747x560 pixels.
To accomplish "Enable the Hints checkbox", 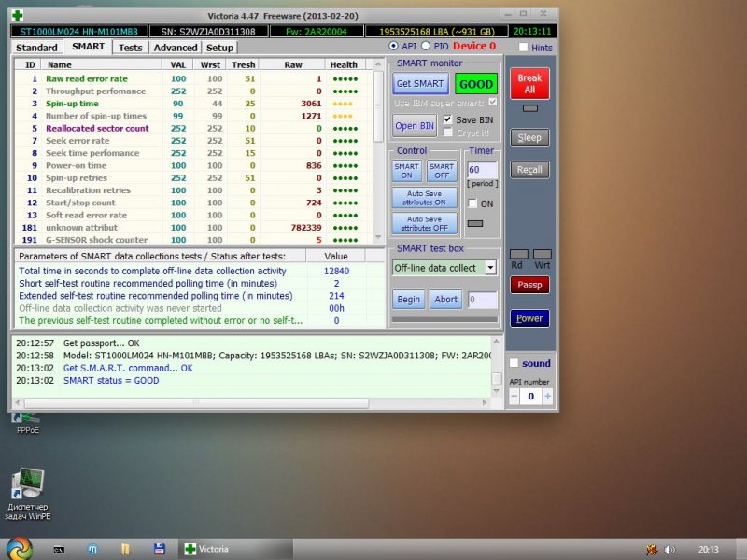I will (523, 47).
